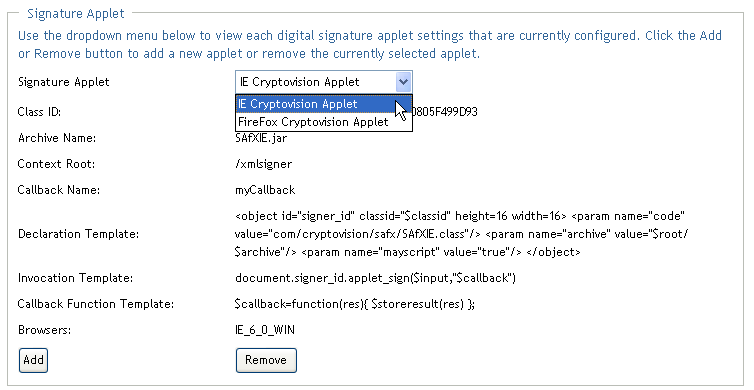Click the Signature Applet dropdown arrow
The width and height of the screenshot is (754, 390).
coord(403,82)
